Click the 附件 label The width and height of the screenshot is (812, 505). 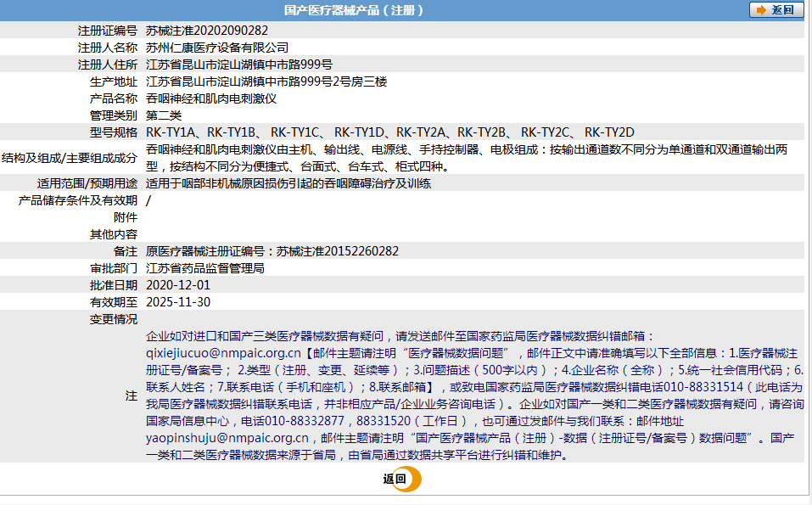126,217
